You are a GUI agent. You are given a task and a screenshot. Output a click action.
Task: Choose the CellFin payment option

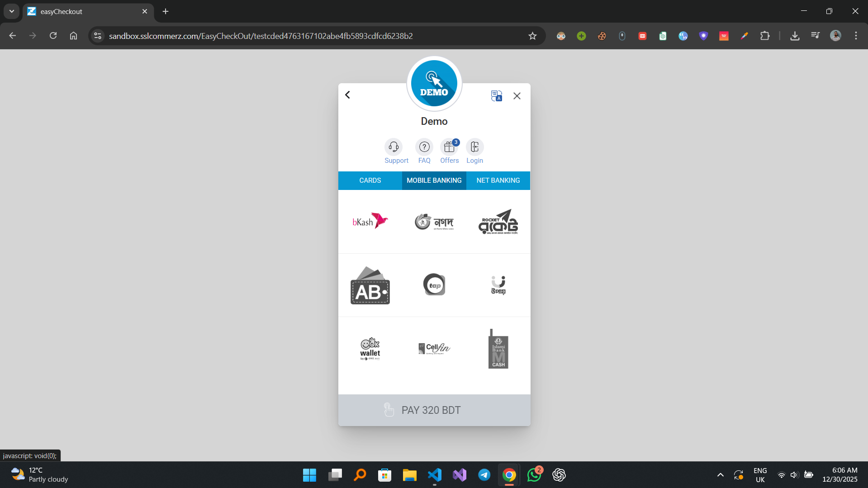[434, 348]
